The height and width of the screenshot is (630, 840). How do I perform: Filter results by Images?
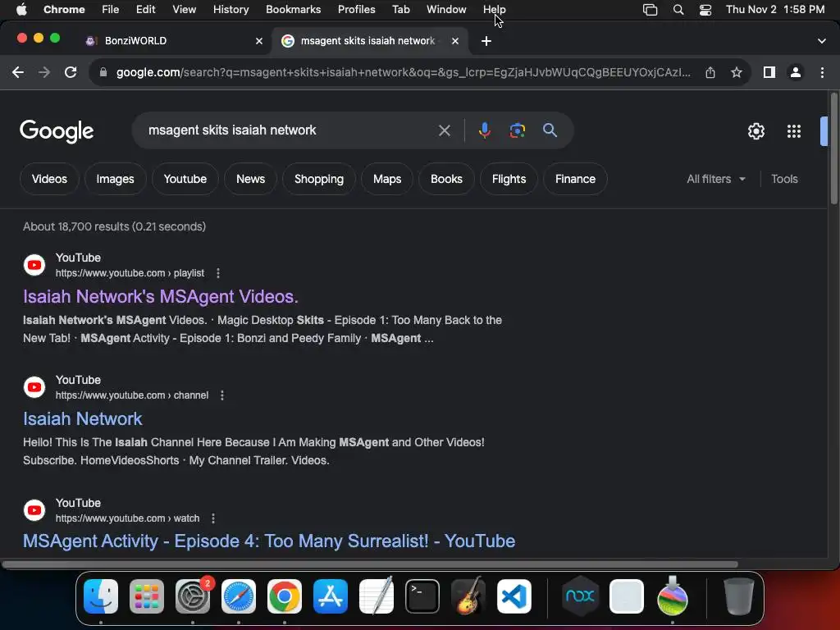point(115,179)
